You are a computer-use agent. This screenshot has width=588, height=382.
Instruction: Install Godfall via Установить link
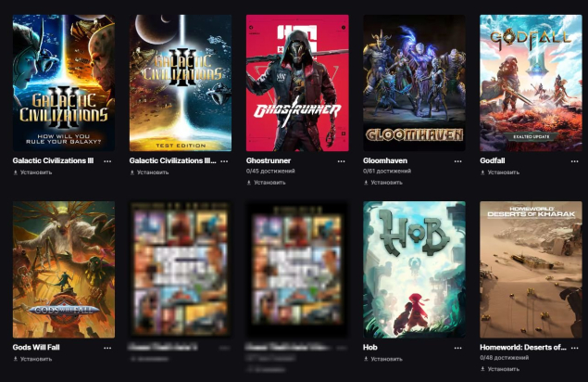pos(499,172)
